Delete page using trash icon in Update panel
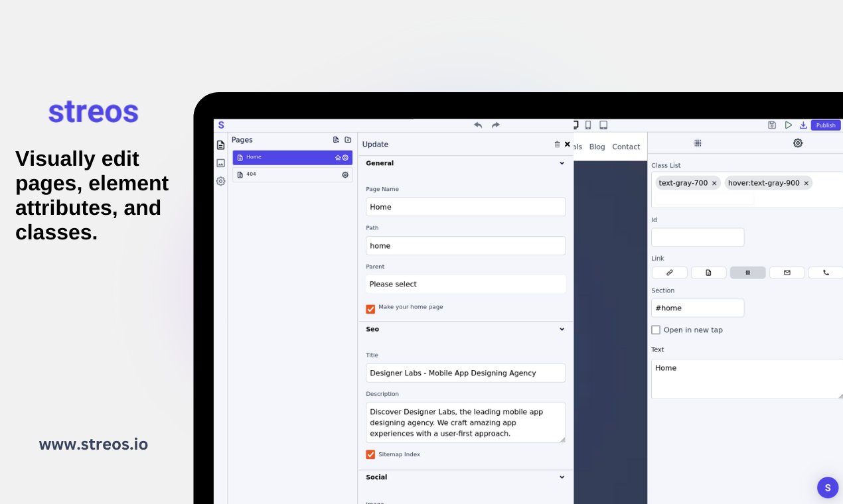This screenshot has width=843, height=504. pyautogui.click(x=557, y=144)
